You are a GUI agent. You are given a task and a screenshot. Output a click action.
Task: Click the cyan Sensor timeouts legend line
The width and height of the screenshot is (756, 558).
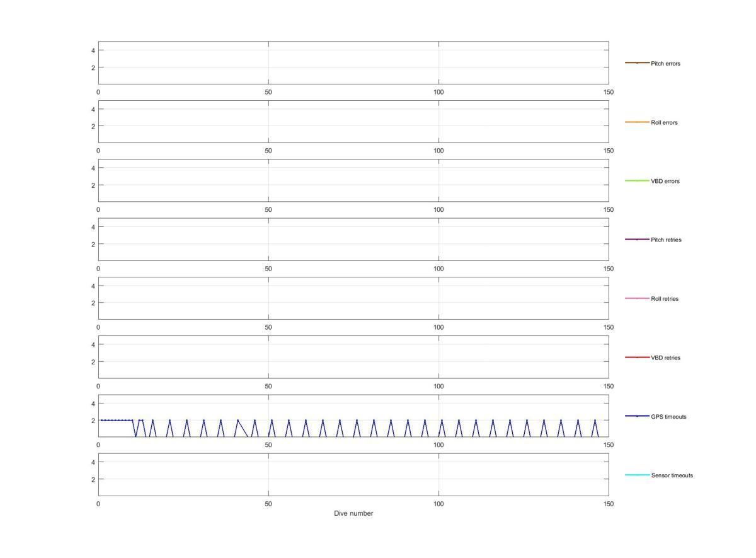click(637, 475)
